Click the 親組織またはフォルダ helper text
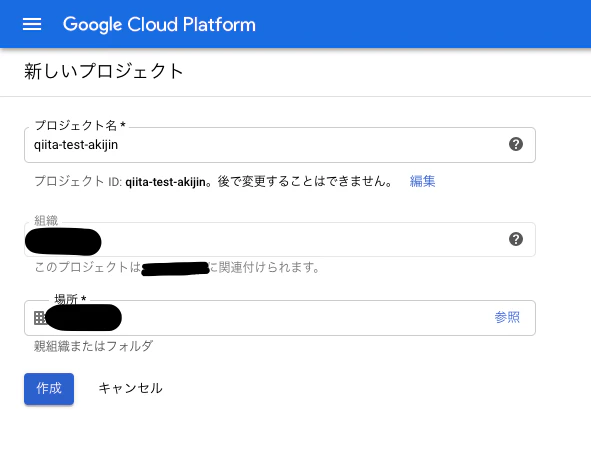 tap(93, 346)
